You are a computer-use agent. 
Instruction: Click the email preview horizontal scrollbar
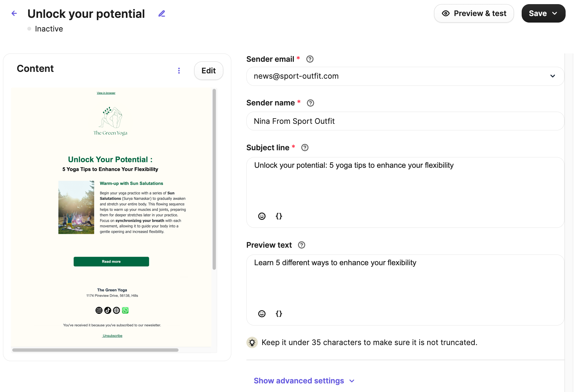point(95,350)
